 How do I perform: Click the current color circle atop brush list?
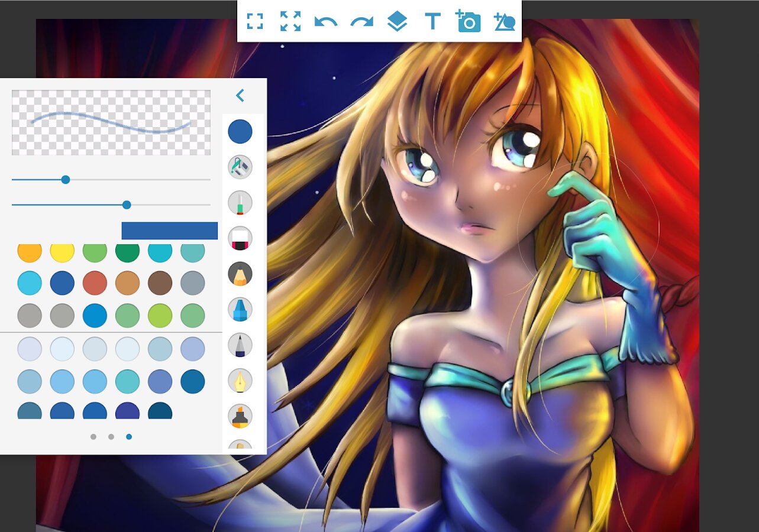240,131
